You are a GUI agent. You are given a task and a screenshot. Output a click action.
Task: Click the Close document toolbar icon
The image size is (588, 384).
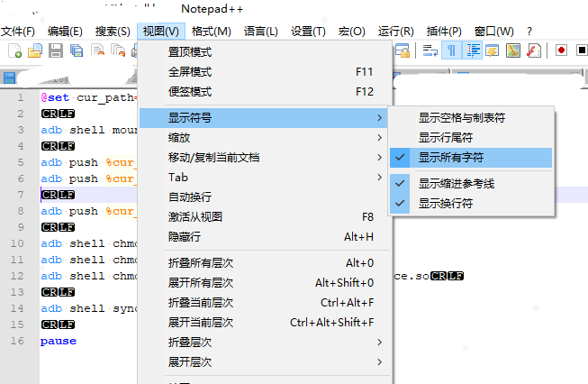(97, 50)
